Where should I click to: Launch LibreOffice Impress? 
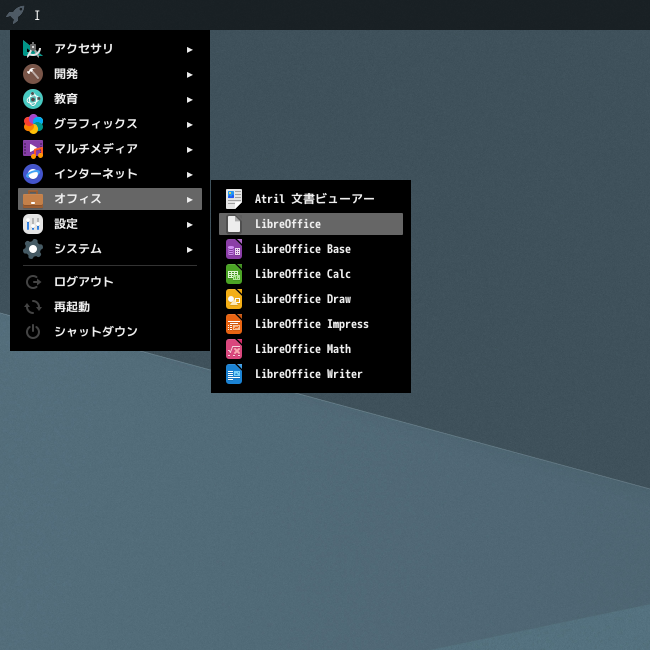coord(311,324)
